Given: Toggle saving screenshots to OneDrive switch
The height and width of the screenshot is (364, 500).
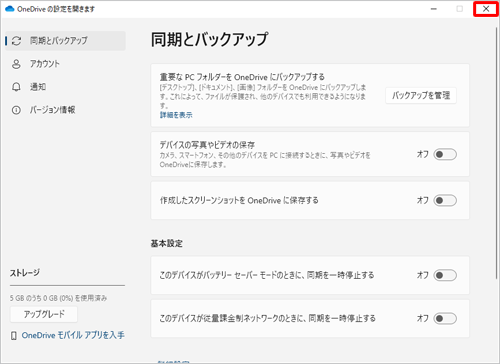Looking at the screenshot, I should (x=445, y=200).
